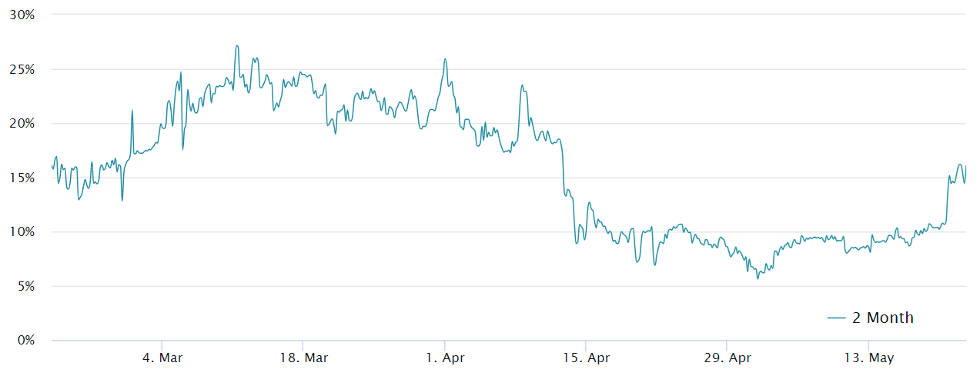This screenshot has height=376, width=980.
Task: Click the 0% y-axis label
Action: (25, 341)
